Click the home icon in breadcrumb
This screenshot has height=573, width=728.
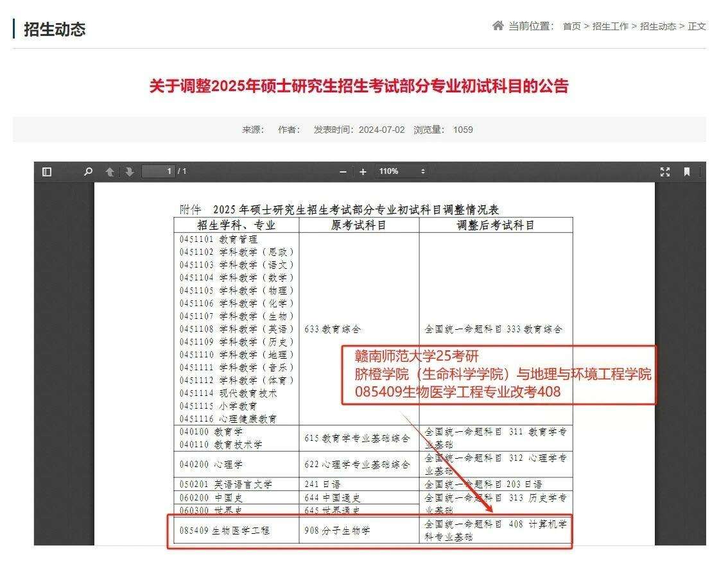click(498, 26)
